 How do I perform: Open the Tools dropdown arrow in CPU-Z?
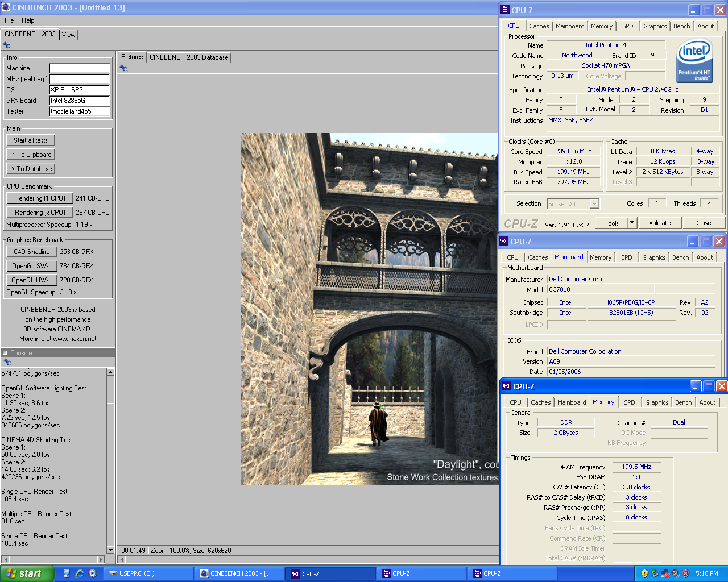[x=632, y=223]
